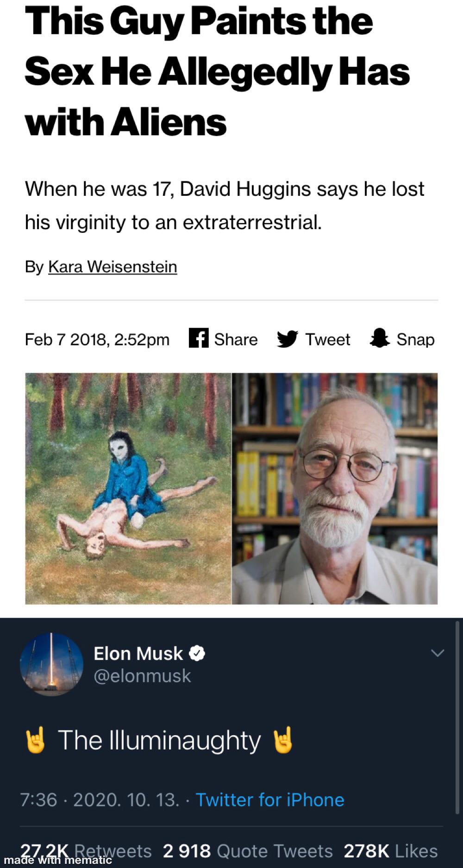Click the left rock-on hand emoji
463x868 pixels.
point(36,740)
